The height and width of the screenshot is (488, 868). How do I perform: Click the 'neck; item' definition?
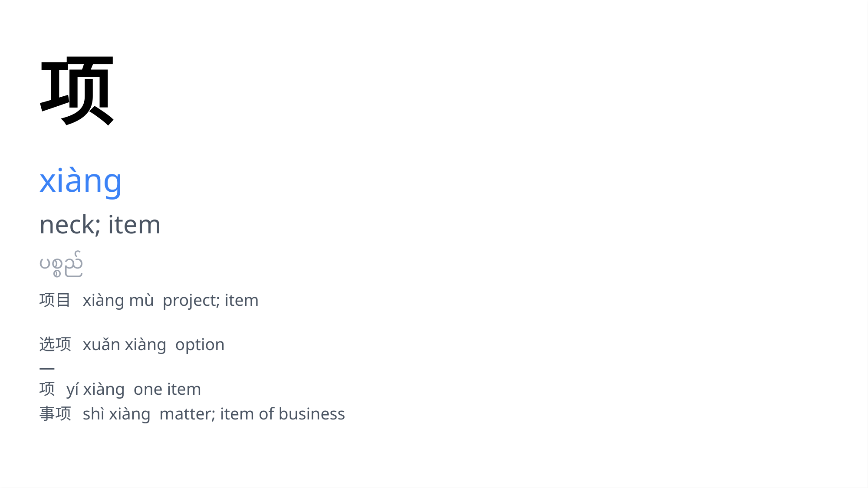pyautogui.click(x=100, y=225)
